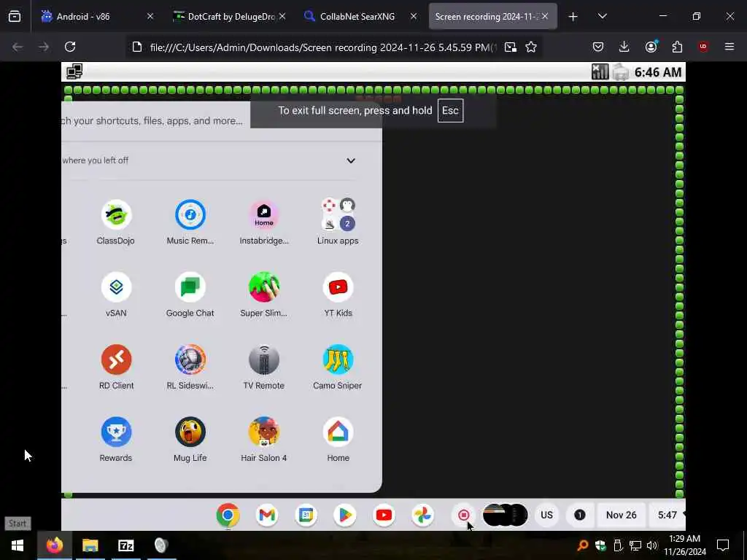Launch the TV Remote app
This screenshot has width=747, height=560.
pos(264,359)
